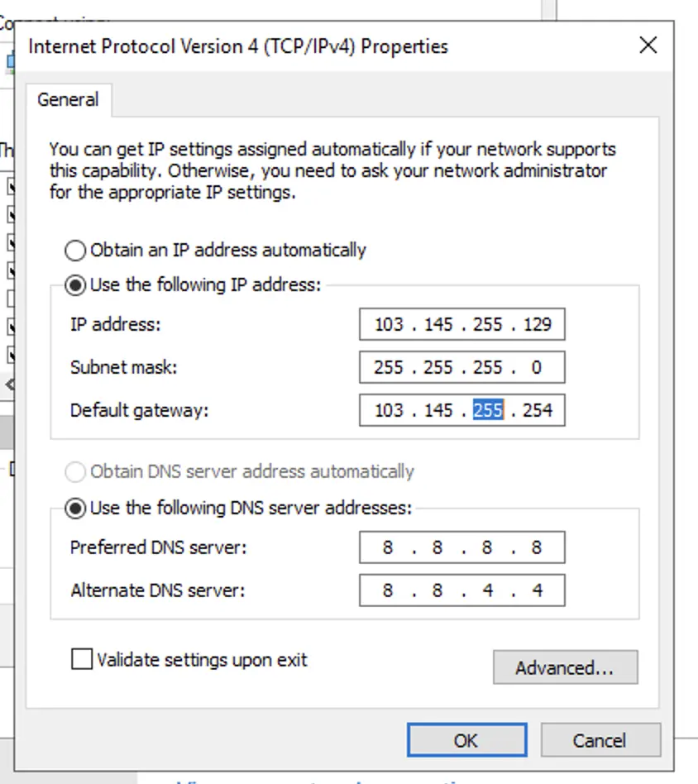The image size is (698, 784).
Task: Enable Validate settings upon exit checkbox
Action: pyautogui.click(x=82, y=660)
